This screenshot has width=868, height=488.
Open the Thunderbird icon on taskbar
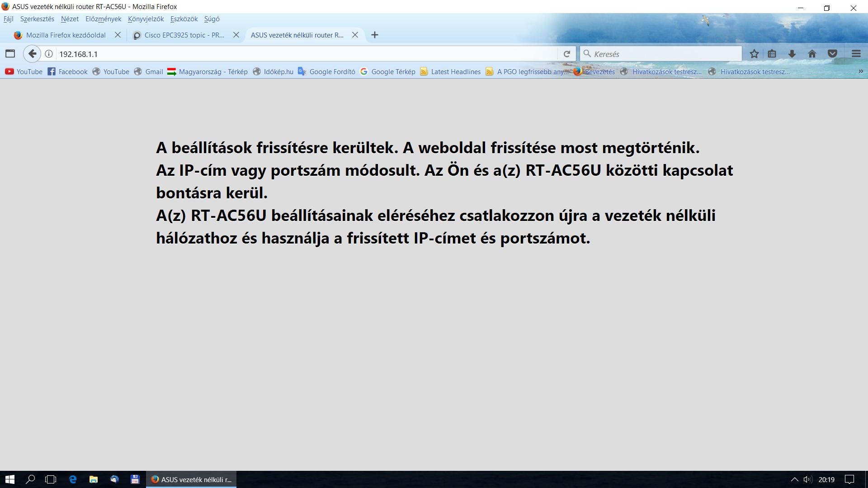click(x=114, y=479)
